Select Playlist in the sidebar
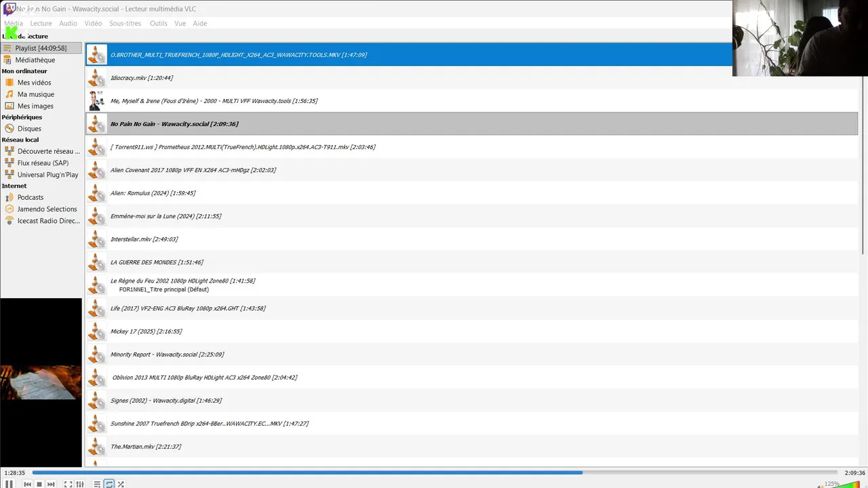Viewport: 868px width, 488px height. coord(41,48)
